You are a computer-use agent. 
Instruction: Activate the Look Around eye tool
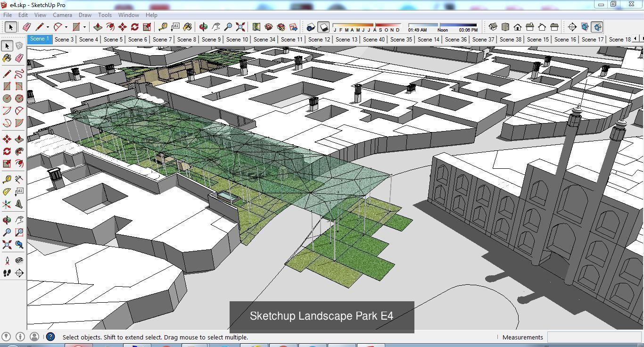coord(19,260)
